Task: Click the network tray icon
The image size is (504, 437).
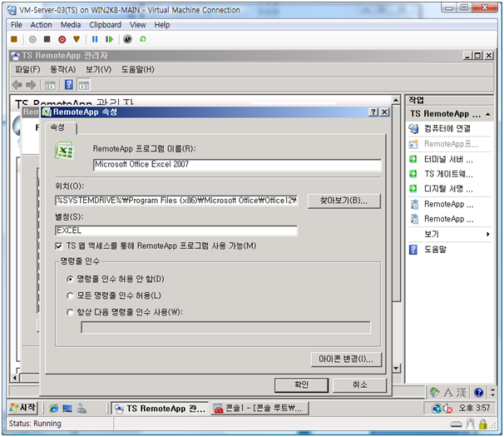Action: coord(437,409)
